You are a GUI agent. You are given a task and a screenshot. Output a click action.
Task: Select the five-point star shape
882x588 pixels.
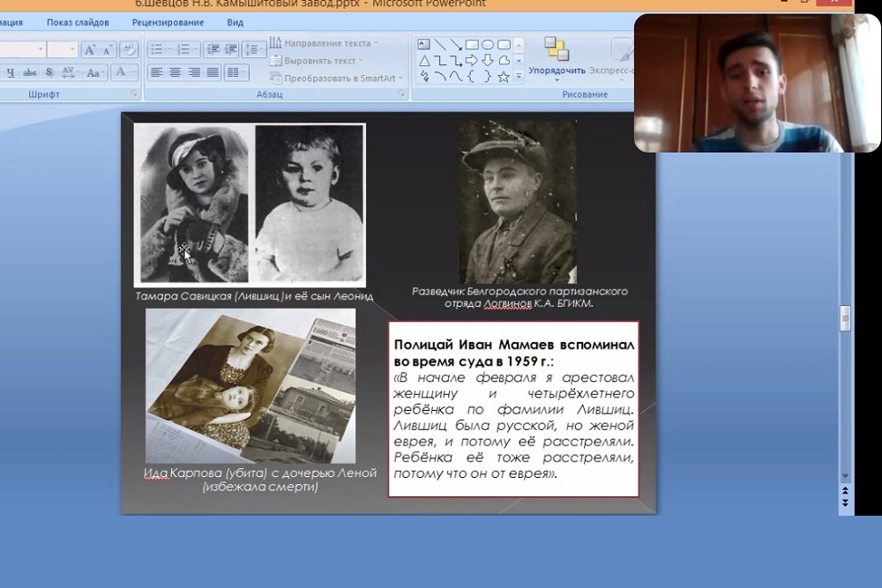pyautogui.click(x=504, y=77)
